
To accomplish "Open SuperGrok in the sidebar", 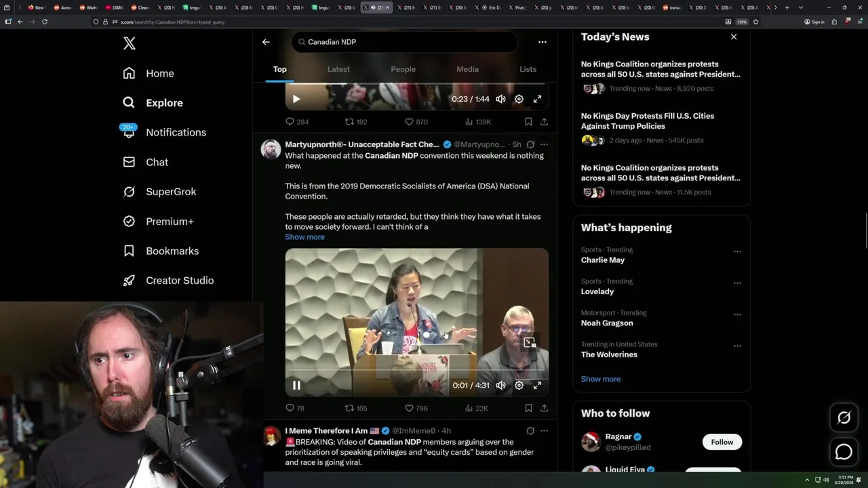I will (159, 192).
